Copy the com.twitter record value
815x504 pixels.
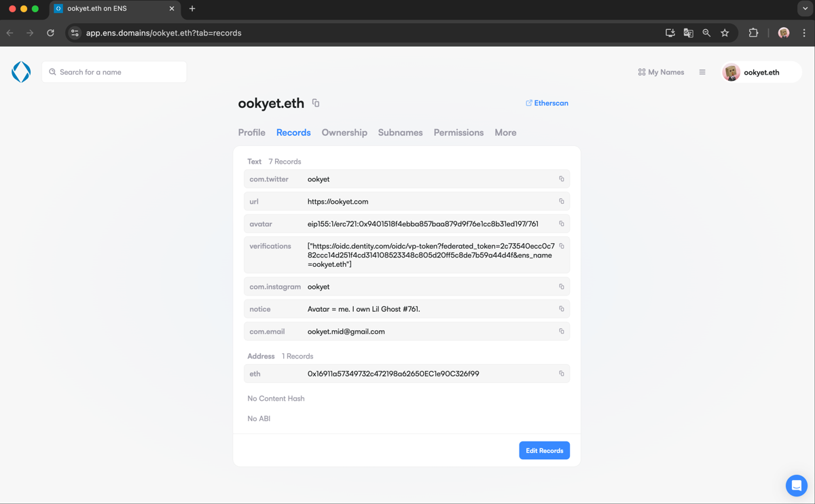pyautogui.click(x=561, y=179)
